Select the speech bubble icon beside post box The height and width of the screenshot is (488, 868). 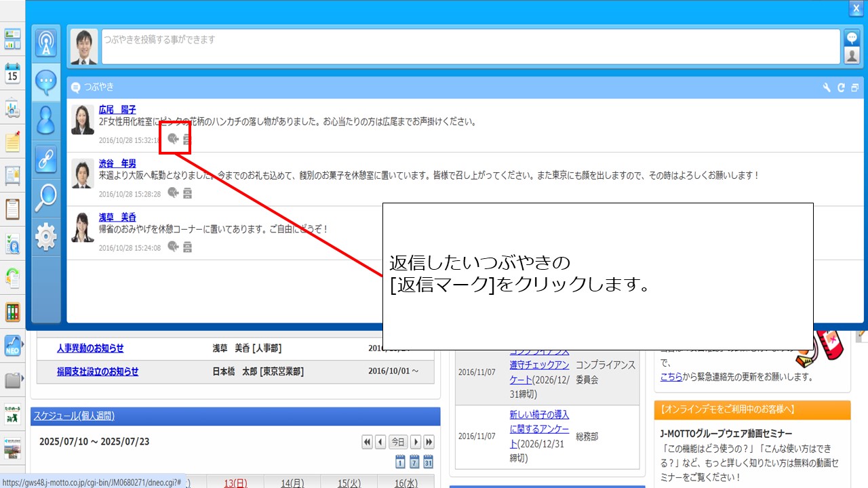tap(852, 38)
